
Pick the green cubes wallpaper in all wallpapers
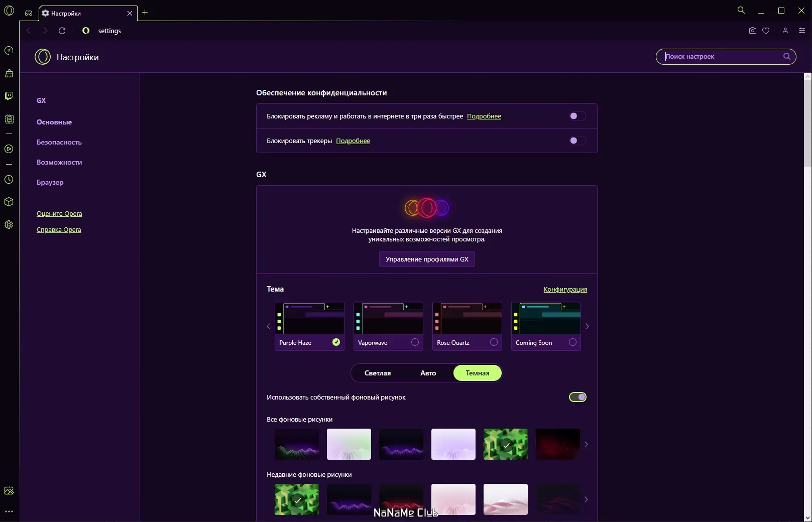coord(506,444)
